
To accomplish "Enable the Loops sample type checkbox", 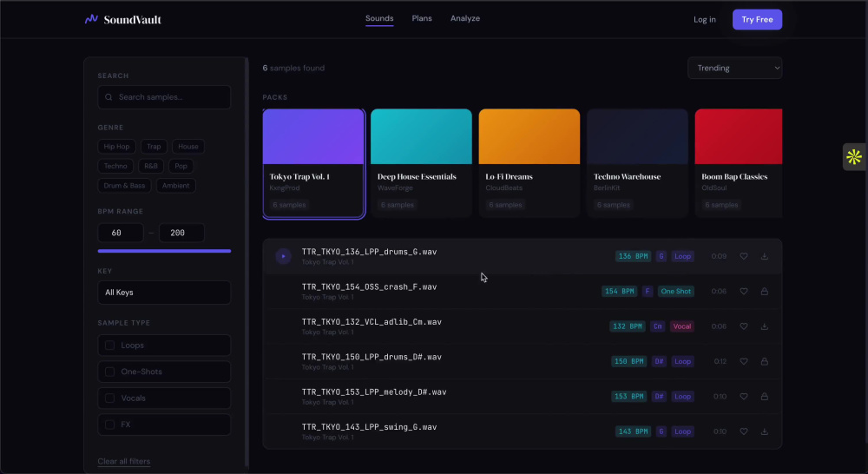I will click(109, 345).
